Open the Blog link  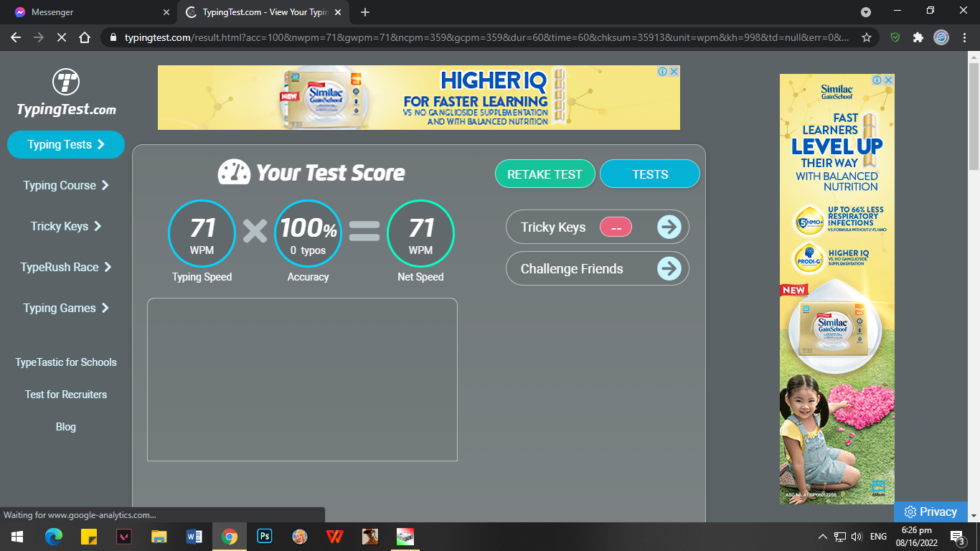(x=66, y=427)
